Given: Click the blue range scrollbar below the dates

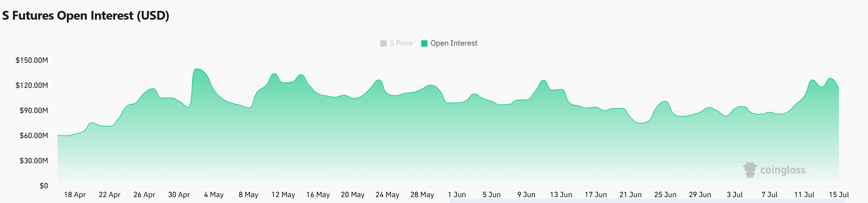Looking at the screenshot, I should tap(647, 201).
